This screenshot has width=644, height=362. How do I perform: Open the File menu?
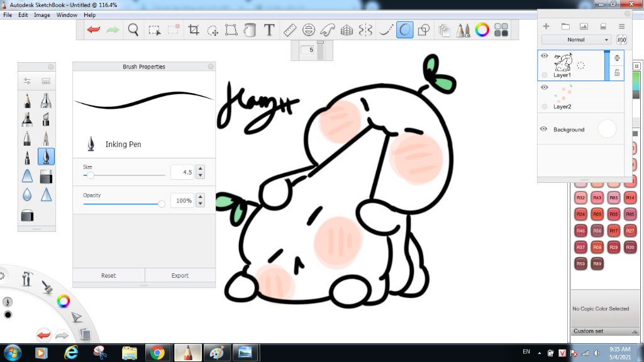(8, 15)
